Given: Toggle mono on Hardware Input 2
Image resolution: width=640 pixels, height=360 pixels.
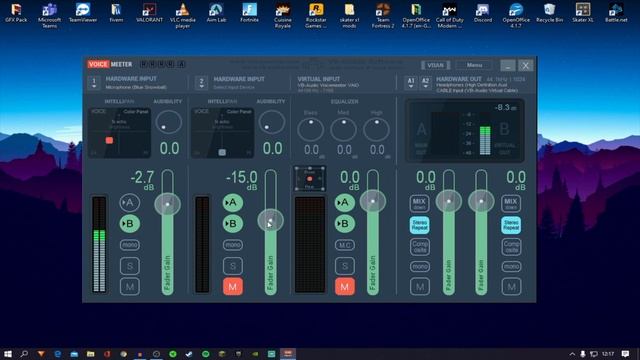Looking at the screenshot, I should pos(233,245).
